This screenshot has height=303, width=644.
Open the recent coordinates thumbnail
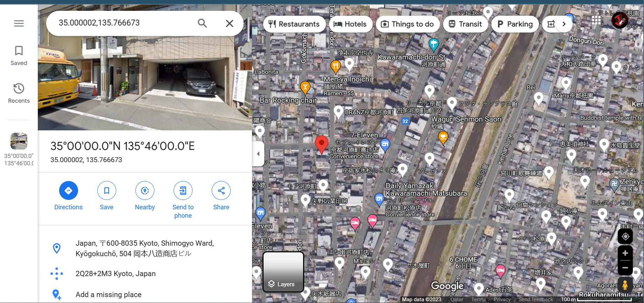19,149
